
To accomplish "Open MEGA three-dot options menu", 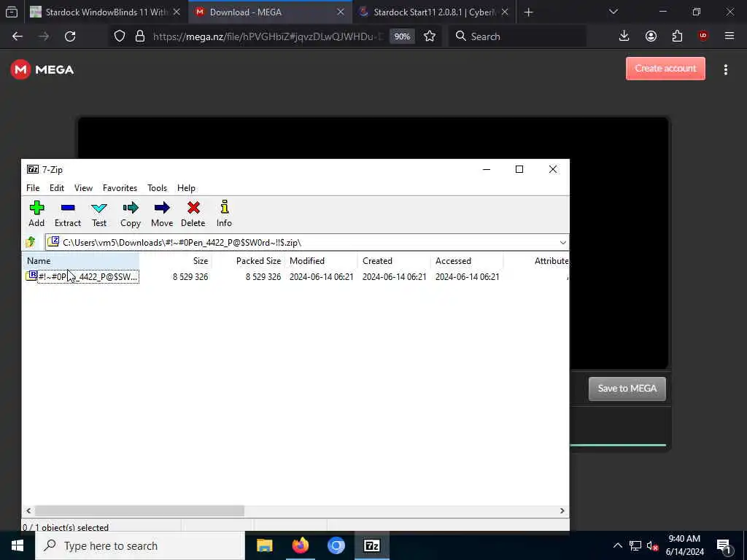I will (x=726, y=69).
